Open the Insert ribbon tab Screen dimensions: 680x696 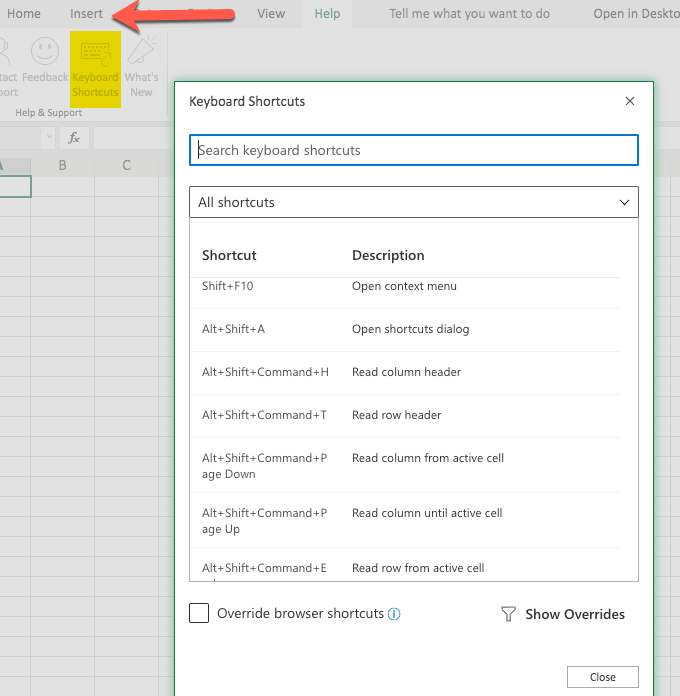pos(86,14)
